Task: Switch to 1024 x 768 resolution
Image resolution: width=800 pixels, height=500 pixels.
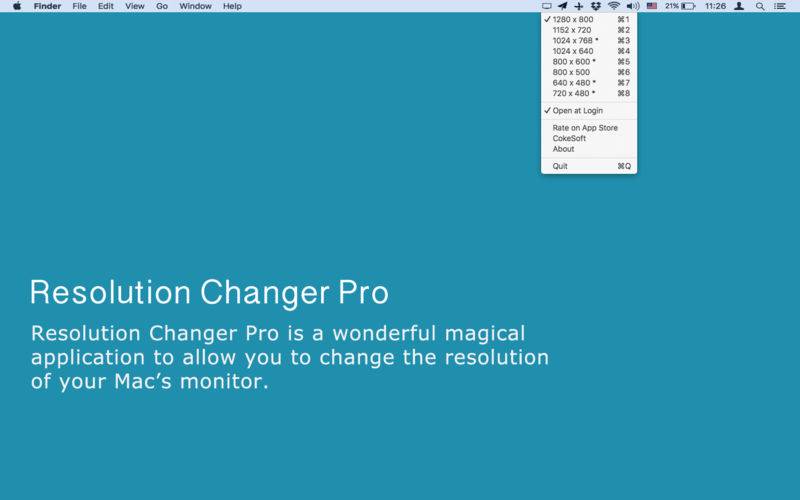Action: point(589,40)
